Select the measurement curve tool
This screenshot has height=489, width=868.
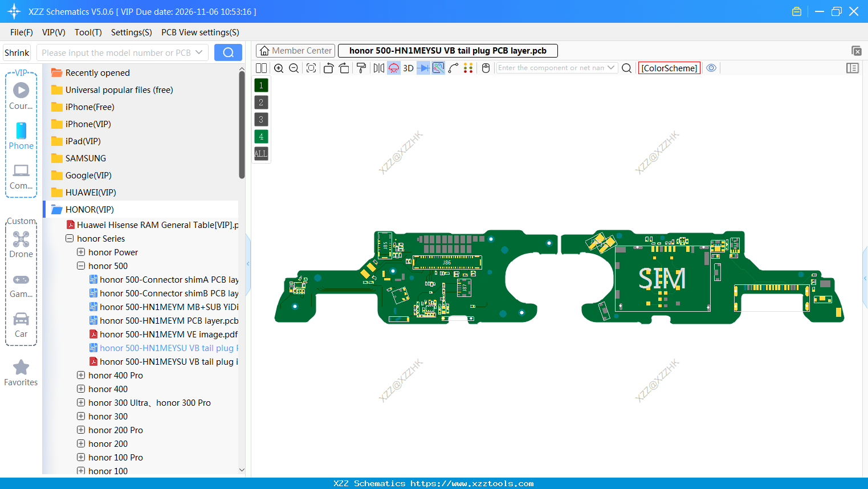[x=453, y=68]
